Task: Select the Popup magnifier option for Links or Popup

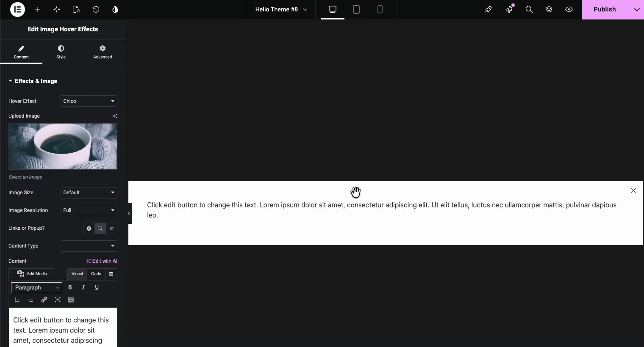Action: pyautogui.click(x=100, y=229)
